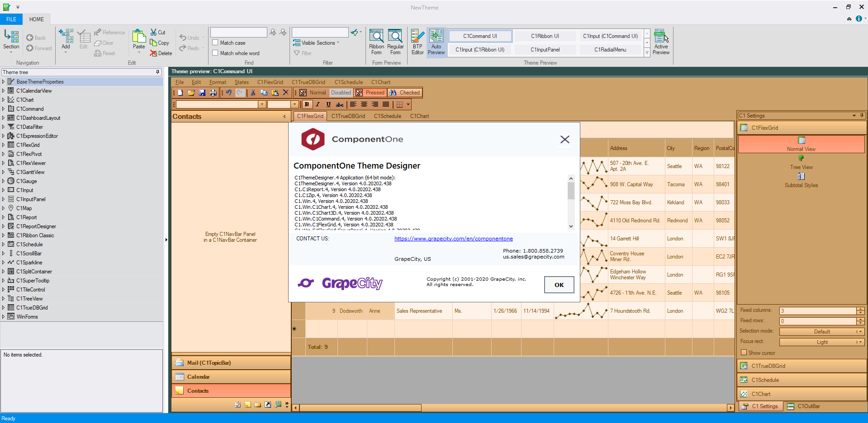Click the find next binoculars icon
868x423 pixels.
(273, 32)
